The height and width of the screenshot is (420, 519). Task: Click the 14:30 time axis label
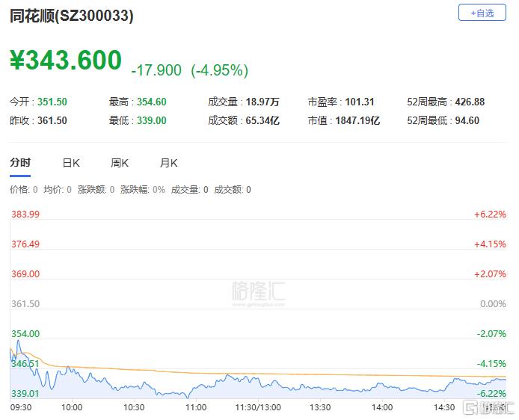pyautogui.click(x=444, y=407)
